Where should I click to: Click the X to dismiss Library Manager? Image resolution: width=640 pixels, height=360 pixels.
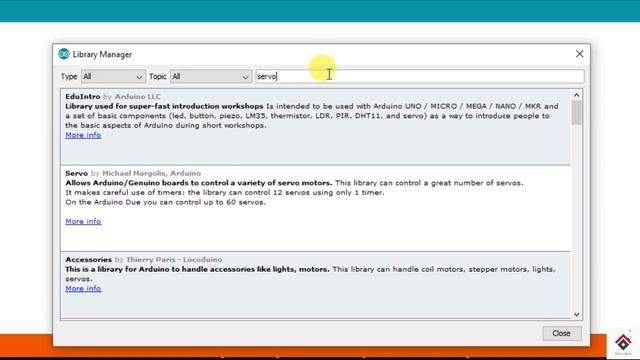coord(579,54)
